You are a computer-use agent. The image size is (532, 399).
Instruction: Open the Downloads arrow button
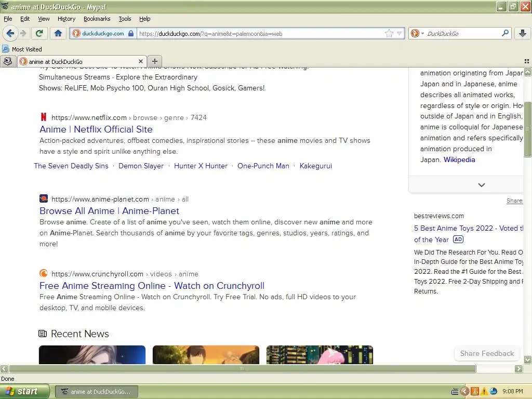click(x=523, y=33)
